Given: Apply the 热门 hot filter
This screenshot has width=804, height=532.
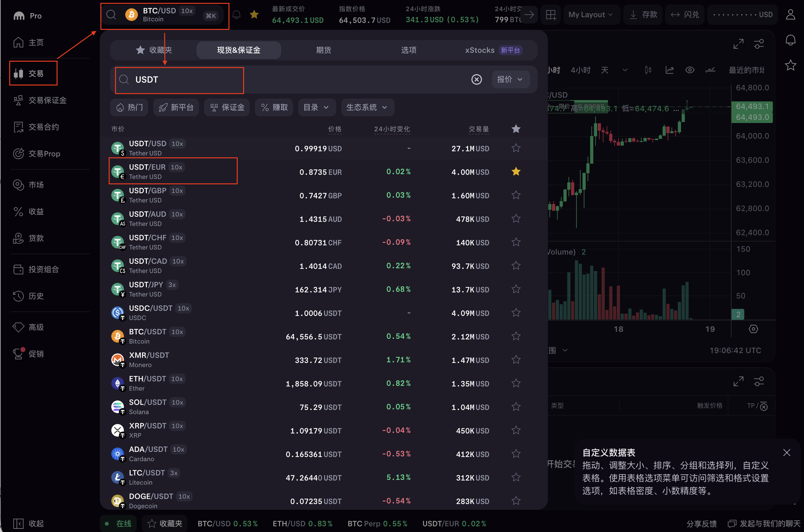Looking at the screenshot, I should 129,107.
